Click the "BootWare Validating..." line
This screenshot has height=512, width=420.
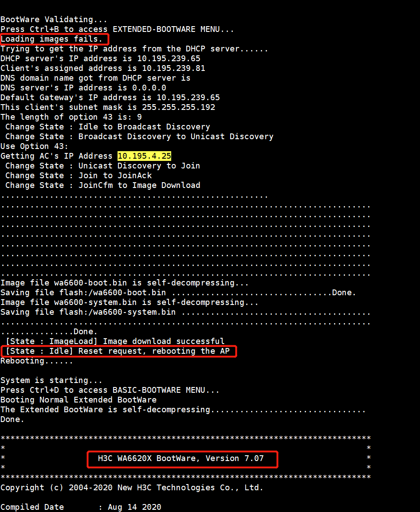pyautogui.click(x=54, y=20)
